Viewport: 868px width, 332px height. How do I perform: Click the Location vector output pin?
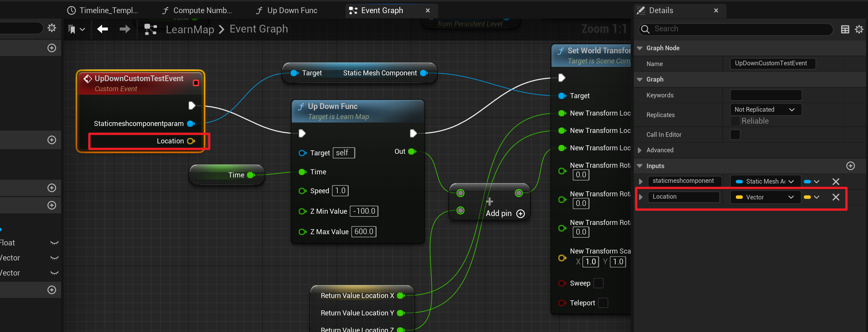click(x=191, y=141)
